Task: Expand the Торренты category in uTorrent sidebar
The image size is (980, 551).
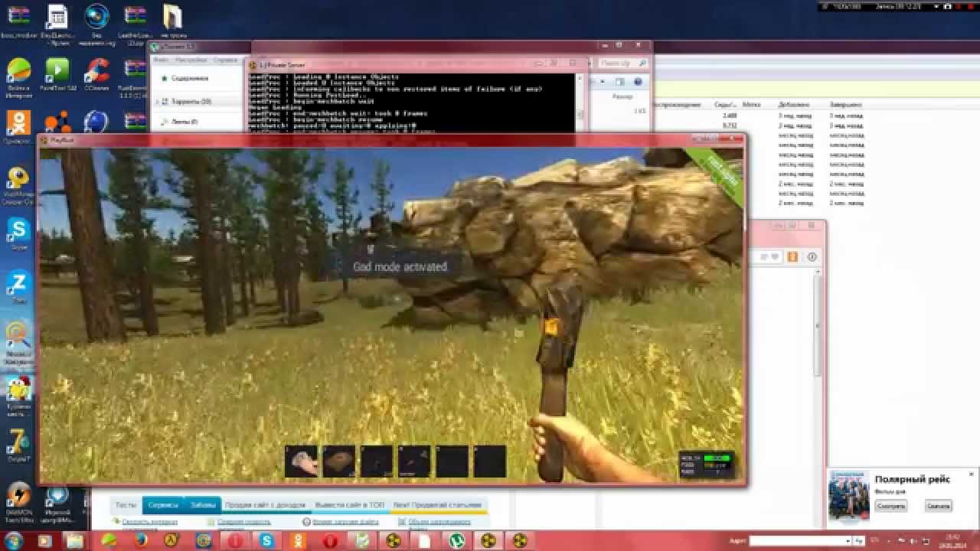Action: pos(158,101)
